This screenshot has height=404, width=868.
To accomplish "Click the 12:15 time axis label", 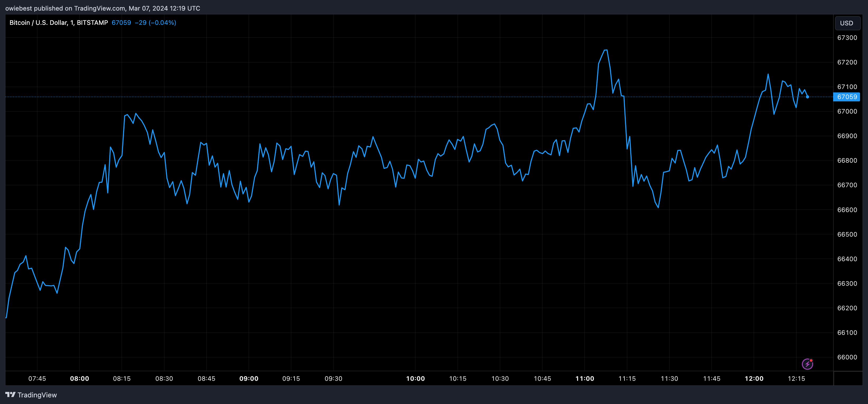I will [797, 379].
